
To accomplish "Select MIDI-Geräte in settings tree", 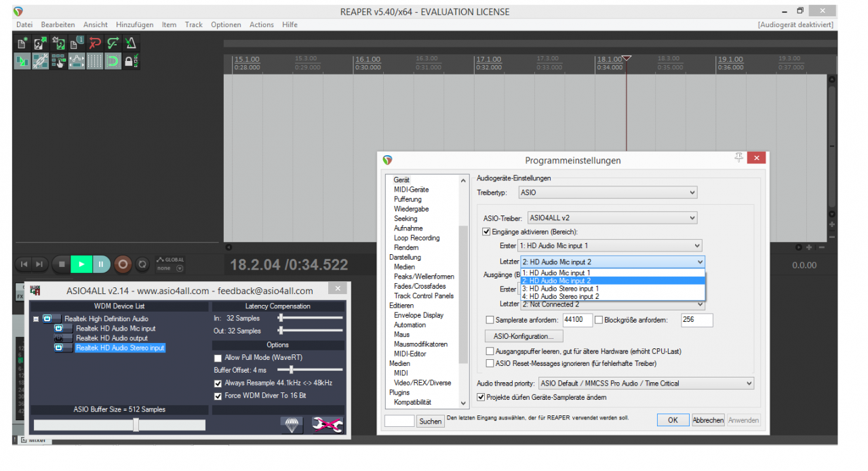I will tap(411, 190).
